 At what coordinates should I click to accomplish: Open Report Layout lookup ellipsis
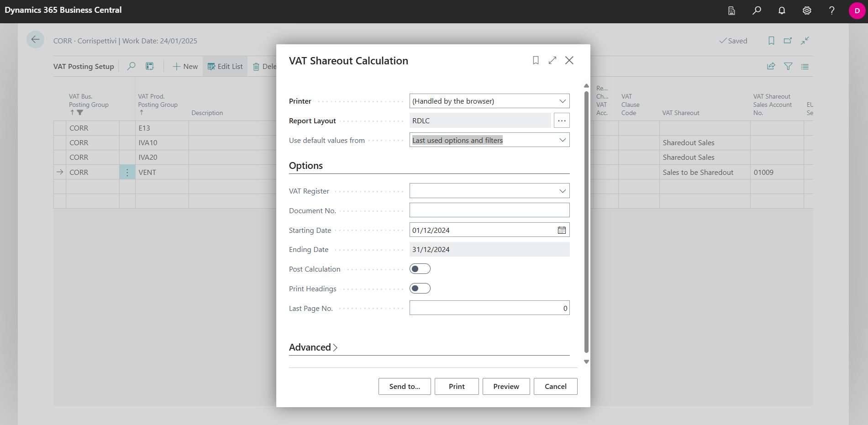[562, 121]
